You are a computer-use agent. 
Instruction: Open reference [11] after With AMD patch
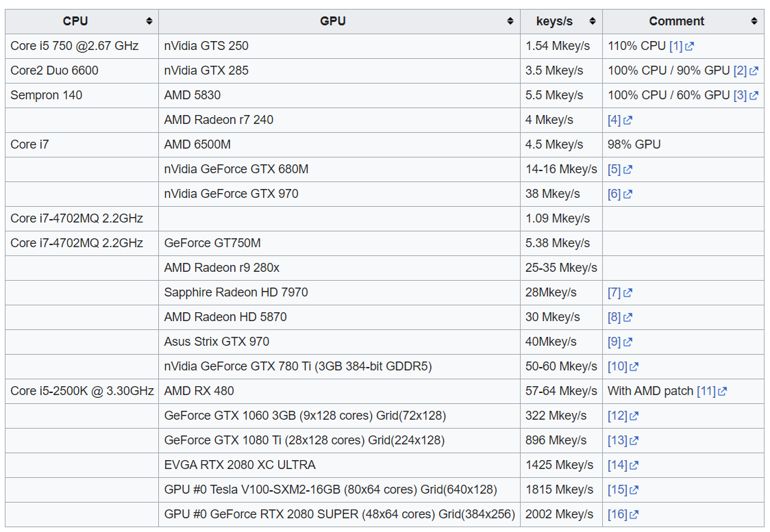[712, 391]
